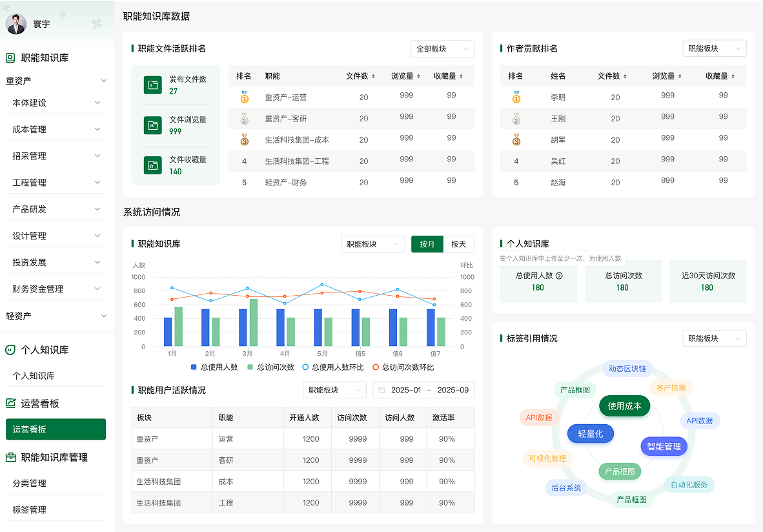763x532 pixels.
Task: Click the 职能知识库管理 briefcase icon
Action: click(x=10, y=457)
